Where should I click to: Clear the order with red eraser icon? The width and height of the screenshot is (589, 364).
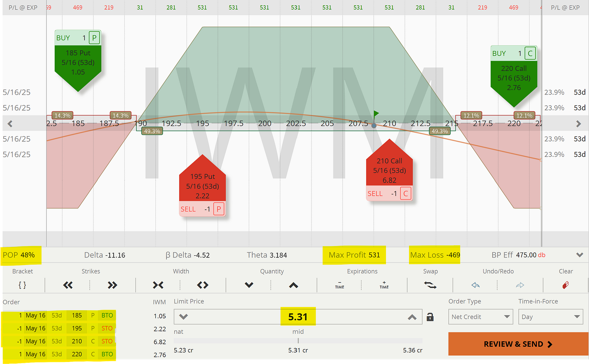pyautogui.click(x=566, y=285)
